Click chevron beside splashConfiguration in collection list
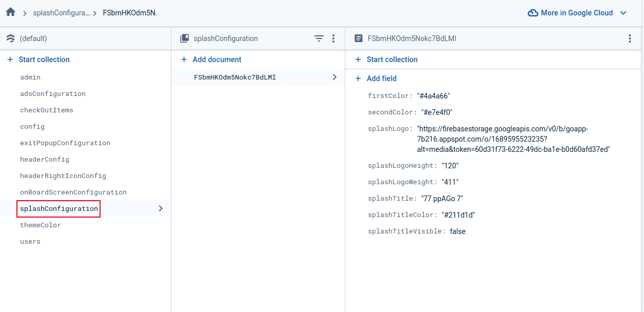This screenshot has height=312, width=644. click(161, 208)
